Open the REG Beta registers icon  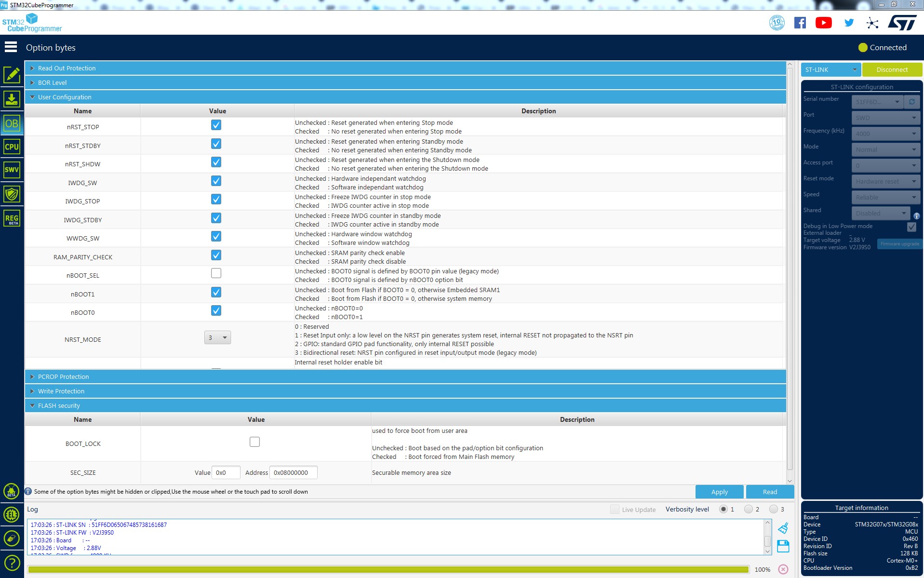point(12,218)
